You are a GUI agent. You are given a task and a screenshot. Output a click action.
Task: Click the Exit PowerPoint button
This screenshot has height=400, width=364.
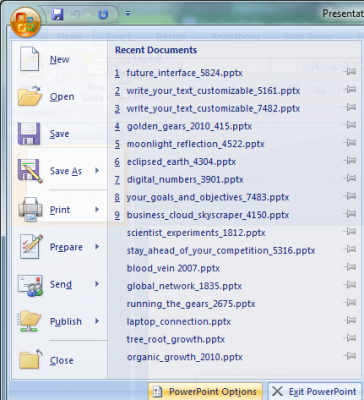(315, 391)
